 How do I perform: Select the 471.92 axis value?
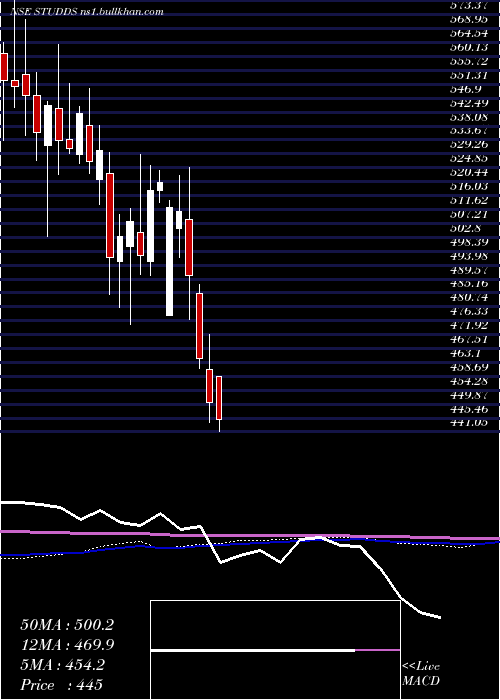(471, 325)
